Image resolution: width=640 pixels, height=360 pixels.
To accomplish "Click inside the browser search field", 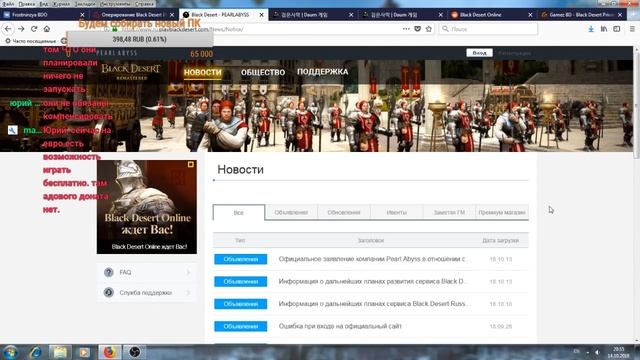I will [x=488, y=29].
